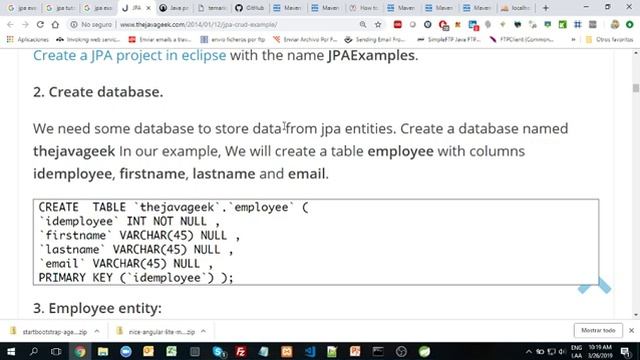Open a new browser tab with plus button
The height and width of the screenshot is (360, 640).
click(545, 8)
